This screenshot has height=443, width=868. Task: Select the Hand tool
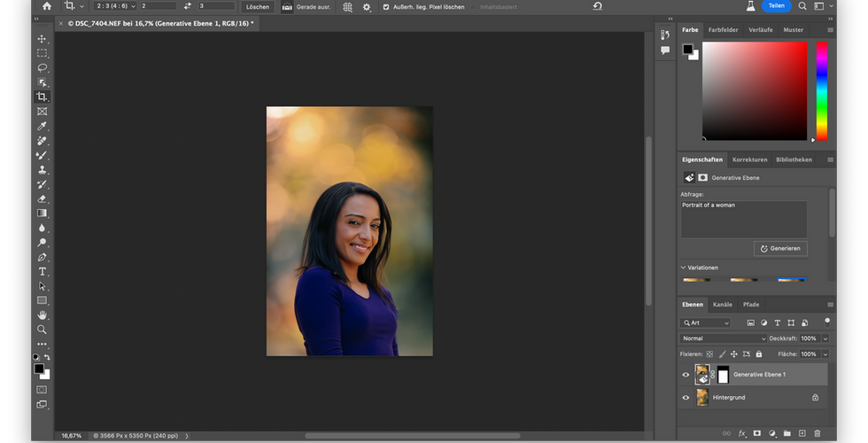42,315
